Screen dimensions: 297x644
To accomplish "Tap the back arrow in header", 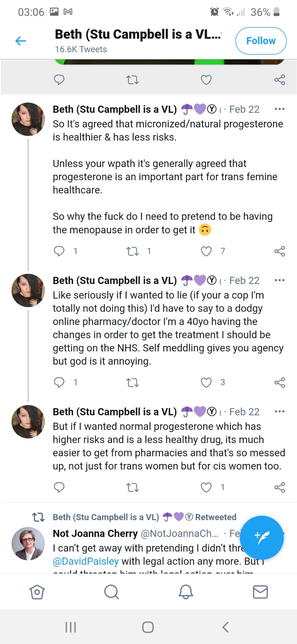I will click(21, 41).
